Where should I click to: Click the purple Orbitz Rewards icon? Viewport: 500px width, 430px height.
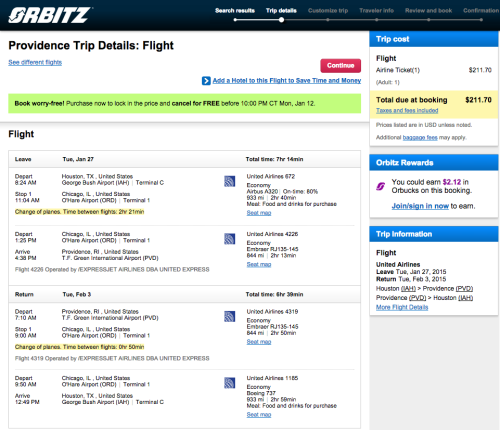click(x=381, y=186)
